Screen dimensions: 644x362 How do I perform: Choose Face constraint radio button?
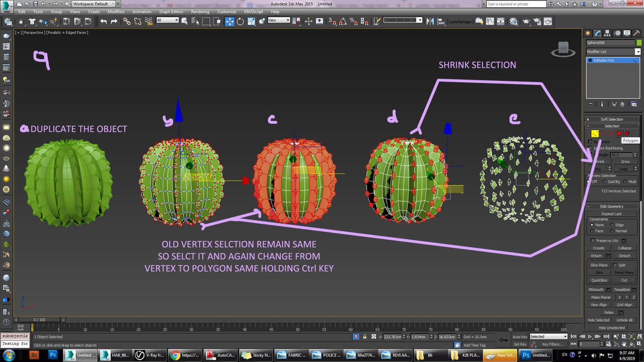click(592, 231)
